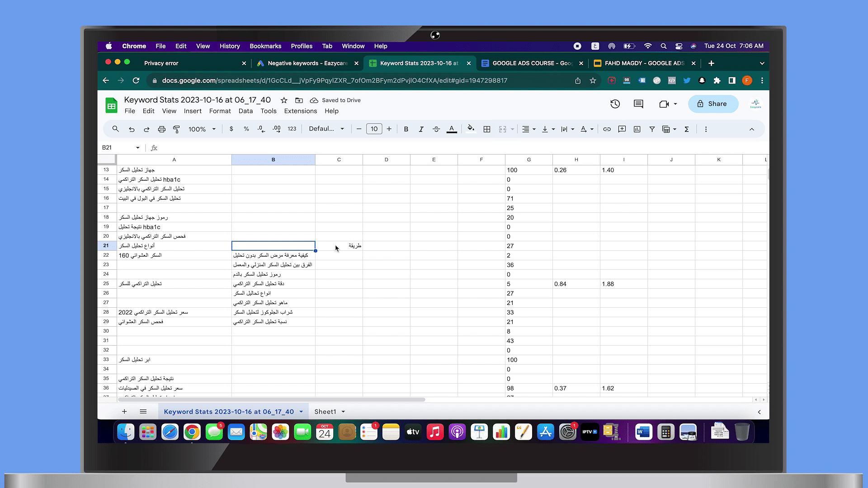This screenshot has height=488, width=868.
Task: Open horizontal align dropdown
Action: pos(529,129)
